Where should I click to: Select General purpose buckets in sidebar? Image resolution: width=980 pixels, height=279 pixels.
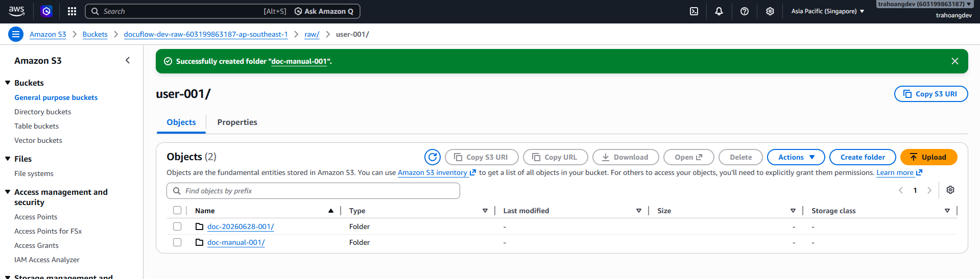pos(56,97)
